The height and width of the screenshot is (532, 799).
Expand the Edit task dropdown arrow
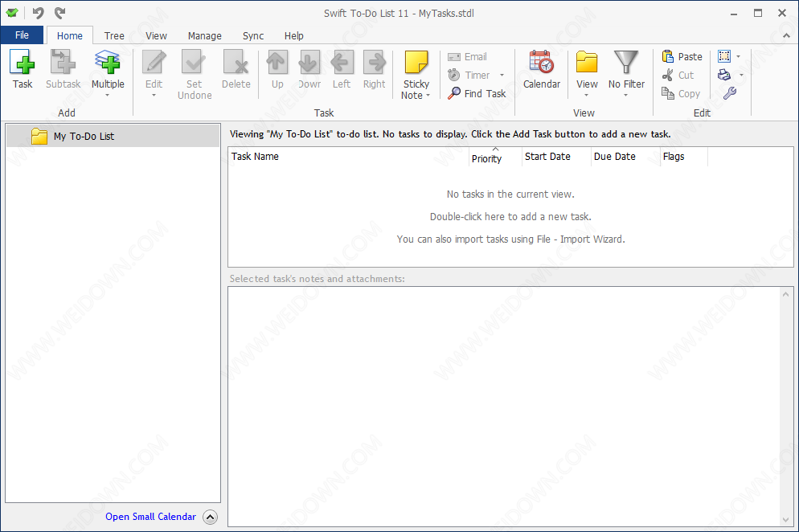[x=154, y=96]
